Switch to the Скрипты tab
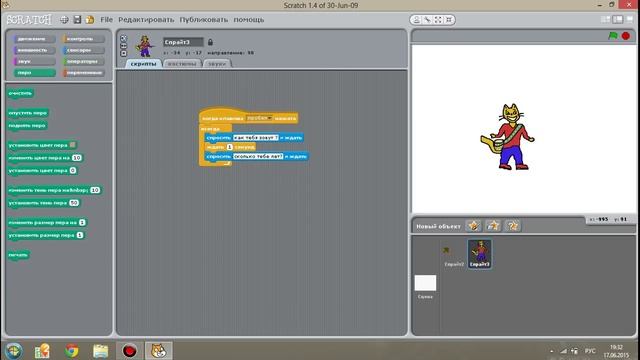Screen dimensions: 640x360 pos(143,64)
